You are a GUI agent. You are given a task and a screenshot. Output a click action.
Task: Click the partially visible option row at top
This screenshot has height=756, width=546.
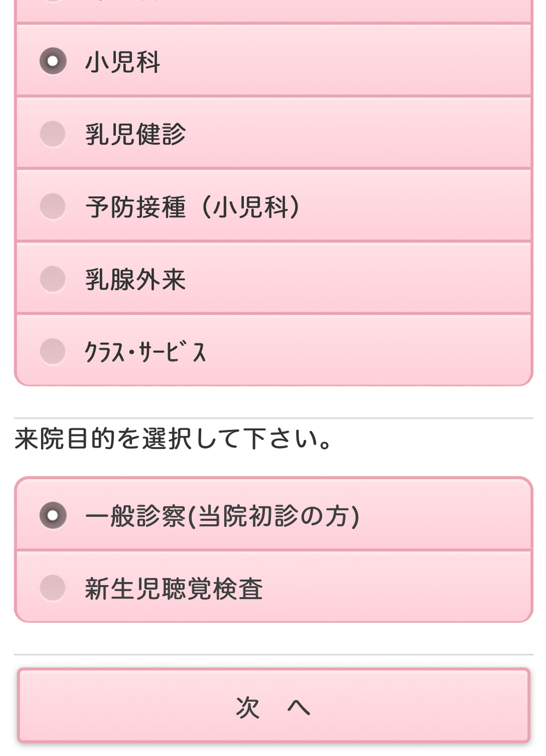pyautogui.click(x=273, y=10)
